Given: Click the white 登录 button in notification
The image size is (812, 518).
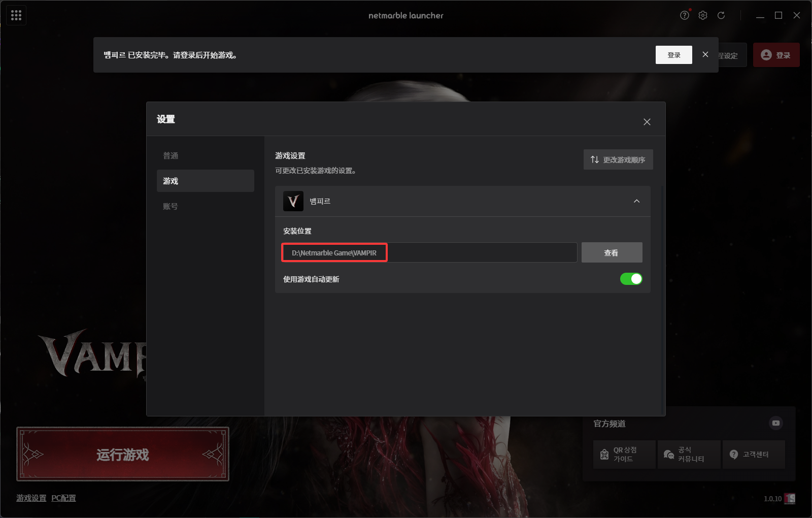Looking at the screenshot, I should [x=674, y=55].
